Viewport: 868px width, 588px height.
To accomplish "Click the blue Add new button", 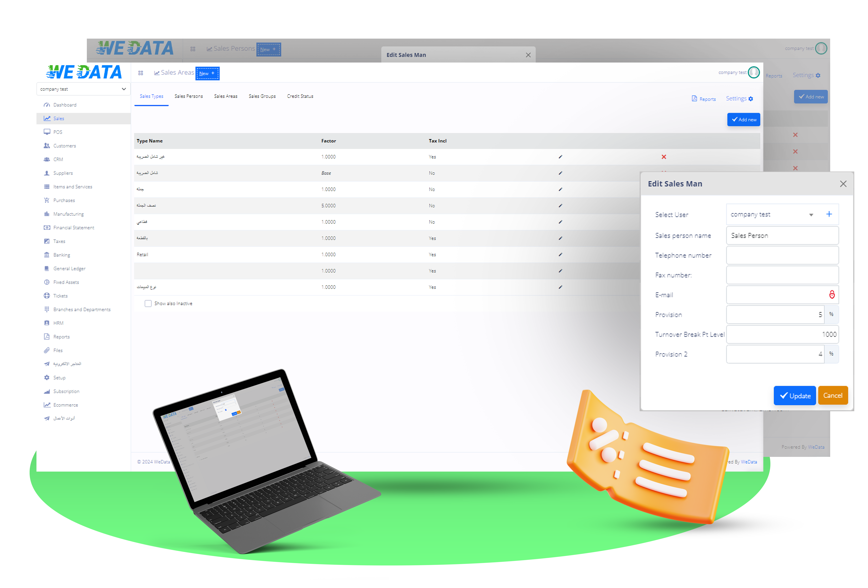I will click(743, 120).
